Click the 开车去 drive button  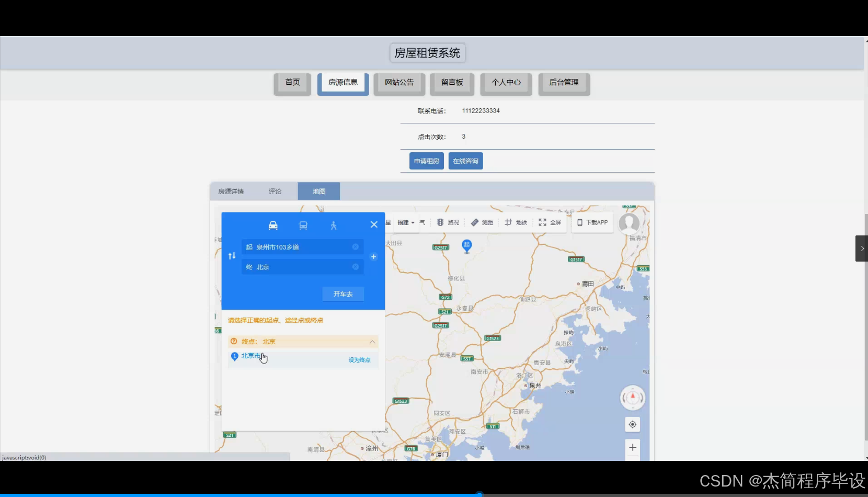point(343,294)
